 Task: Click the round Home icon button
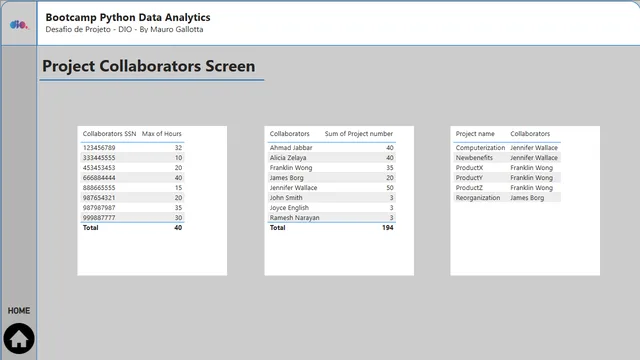pos(19,338)
